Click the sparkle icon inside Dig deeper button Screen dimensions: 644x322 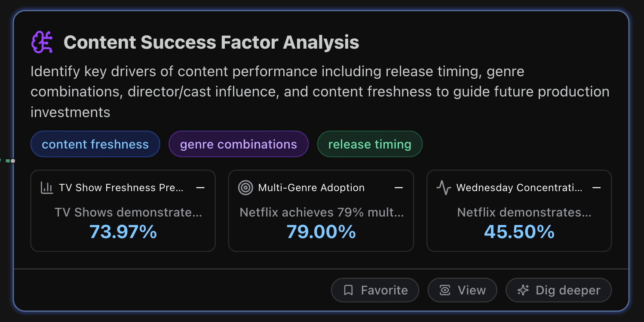[x=522, y=290]
